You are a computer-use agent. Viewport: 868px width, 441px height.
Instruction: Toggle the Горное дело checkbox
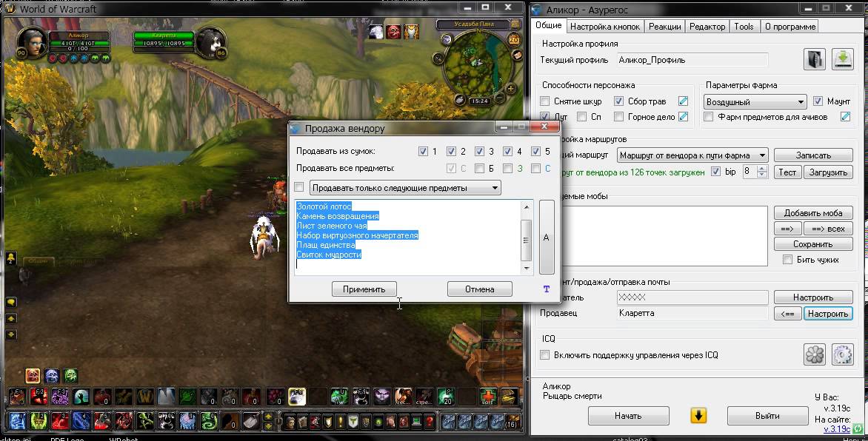(619, 117)
